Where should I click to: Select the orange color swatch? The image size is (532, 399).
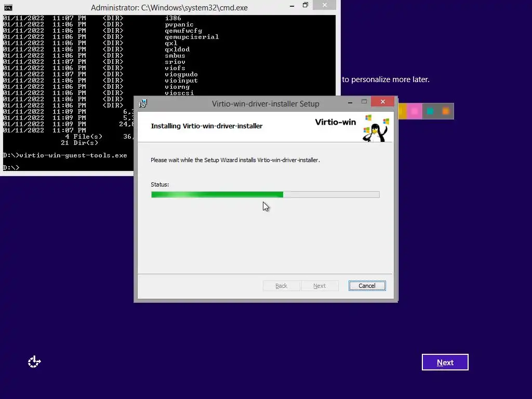point(446,111)
